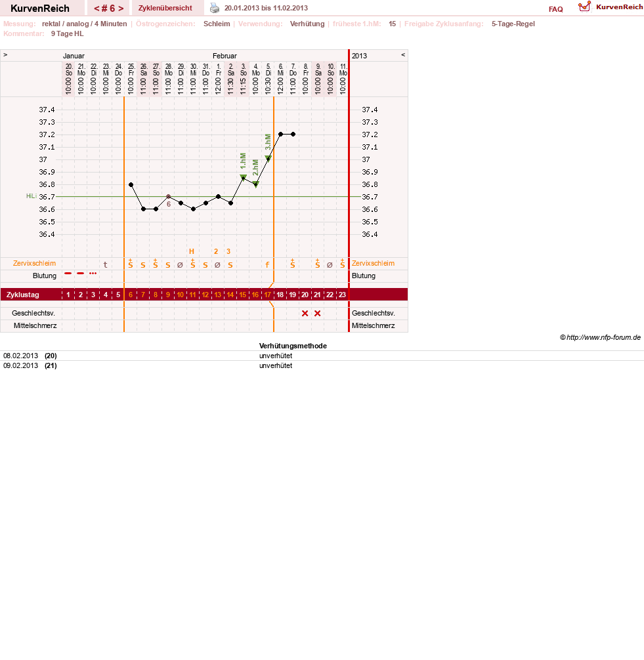Click the 3.hM marker triangle

point(268,158)
